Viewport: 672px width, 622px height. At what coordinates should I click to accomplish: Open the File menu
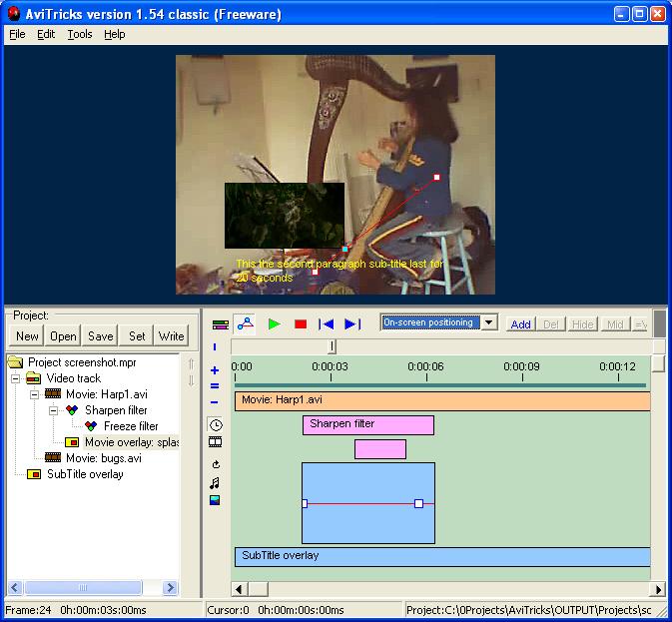[x=17, y=34]
